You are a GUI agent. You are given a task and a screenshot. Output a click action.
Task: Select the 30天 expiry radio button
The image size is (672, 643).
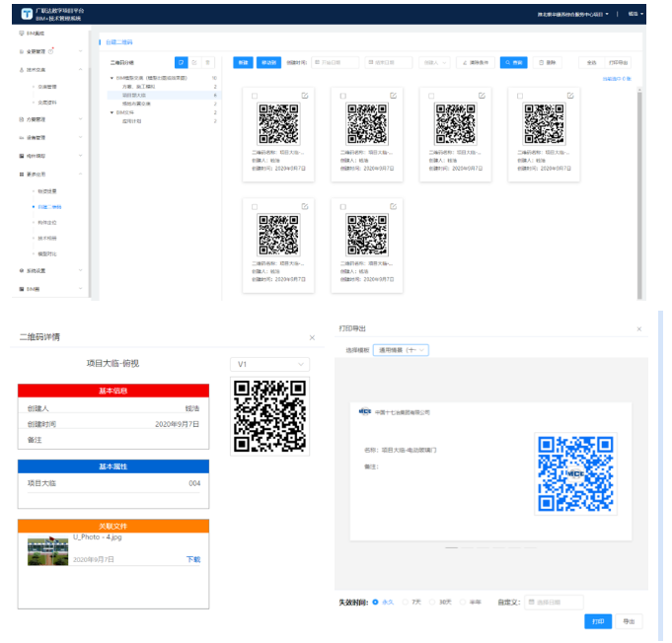click(432, 602)
